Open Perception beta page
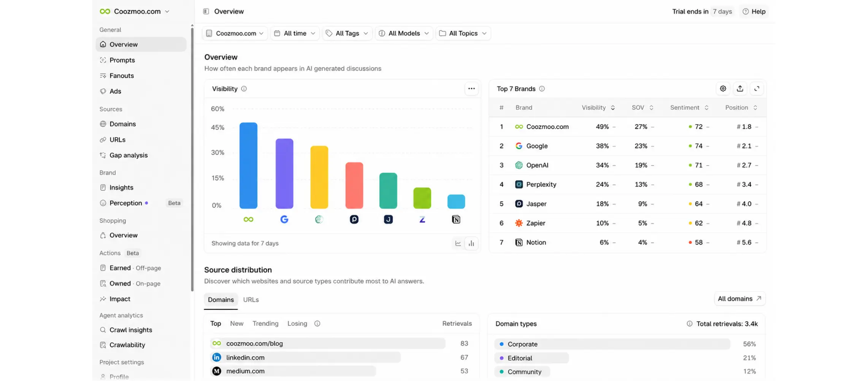 pos(141,203)
